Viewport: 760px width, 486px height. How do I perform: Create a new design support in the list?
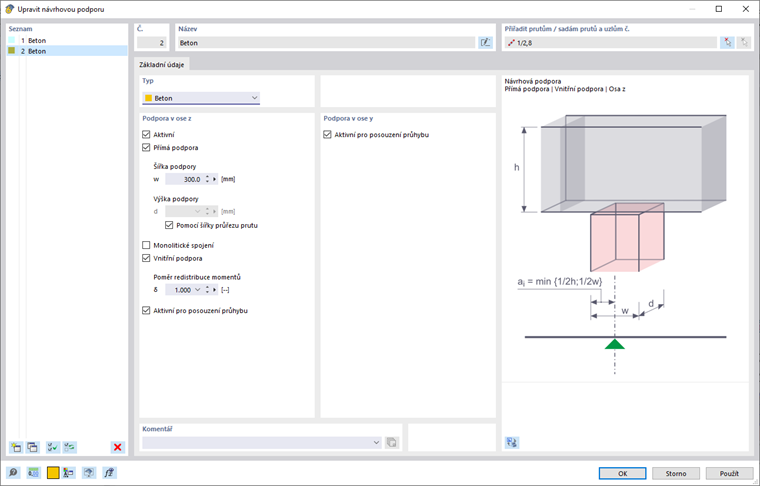pyautogui.click(x=16, y=447)
